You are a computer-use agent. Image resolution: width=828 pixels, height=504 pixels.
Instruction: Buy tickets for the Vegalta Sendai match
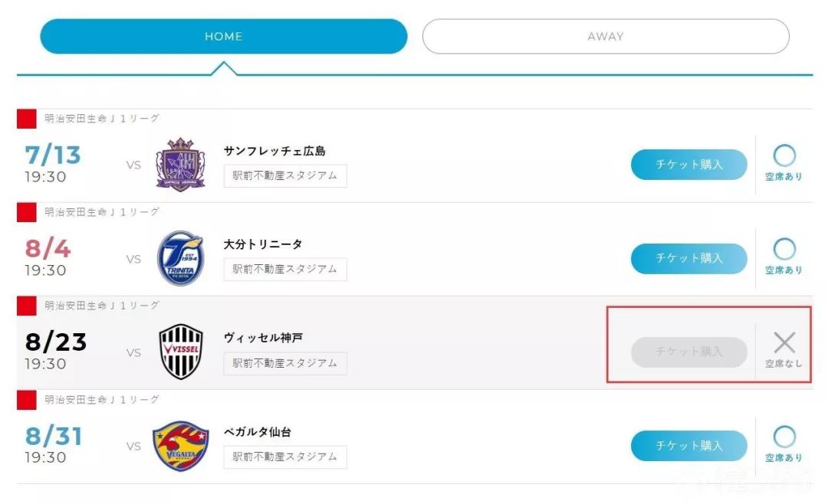(688, 446)
